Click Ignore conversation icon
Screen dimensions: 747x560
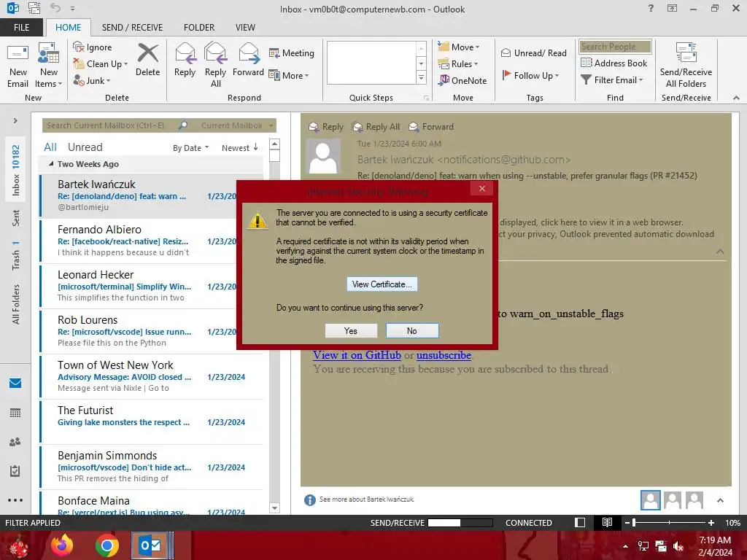point(79,47)
